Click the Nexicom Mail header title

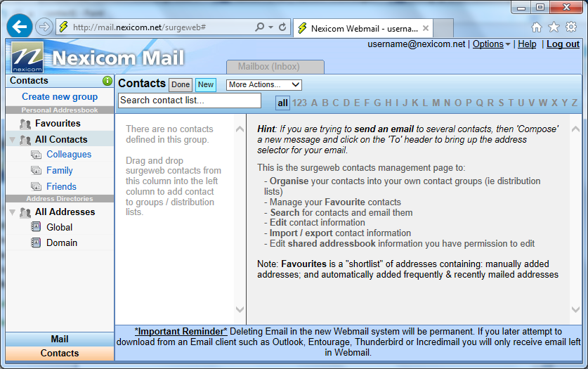click(118, 58)
